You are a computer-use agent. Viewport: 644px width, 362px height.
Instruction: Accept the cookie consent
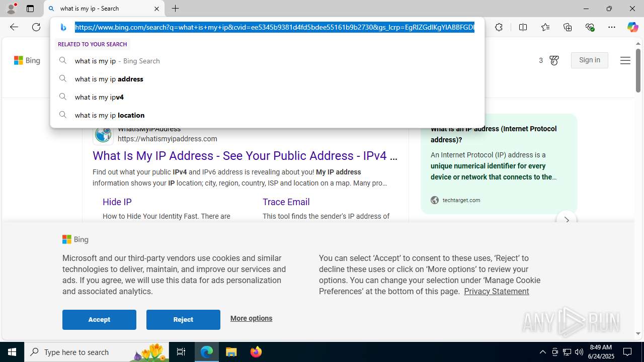click(x=99, y=320)
